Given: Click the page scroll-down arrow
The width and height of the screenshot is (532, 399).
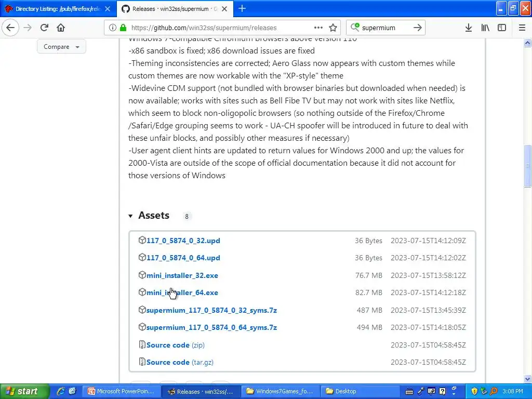Looking at the screenshot, I should [527, 379].
